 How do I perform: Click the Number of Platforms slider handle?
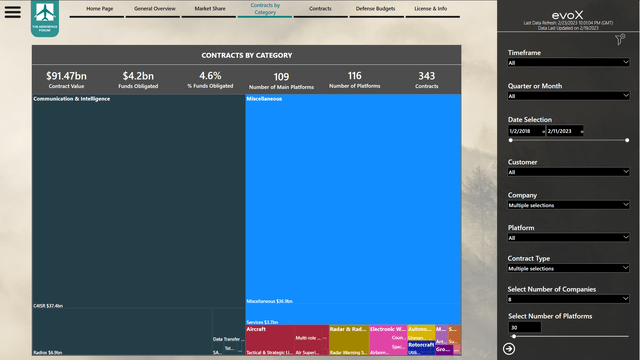coord(514,336)
